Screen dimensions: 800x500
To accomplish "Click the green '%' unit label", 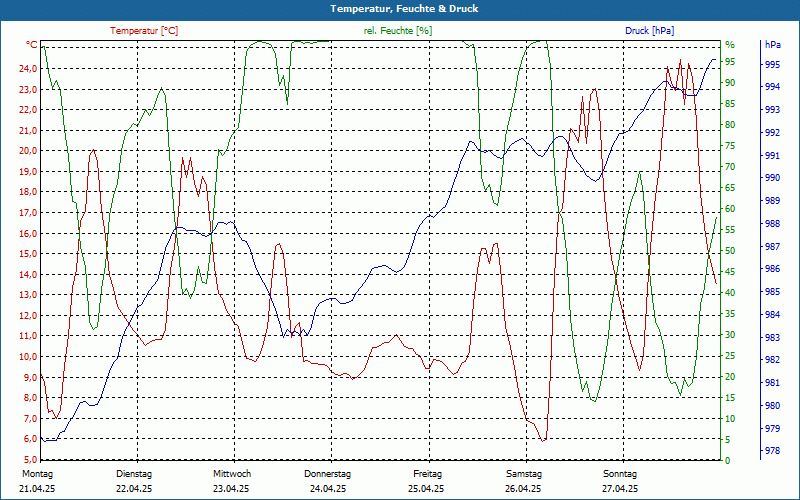I will point(730,45).
